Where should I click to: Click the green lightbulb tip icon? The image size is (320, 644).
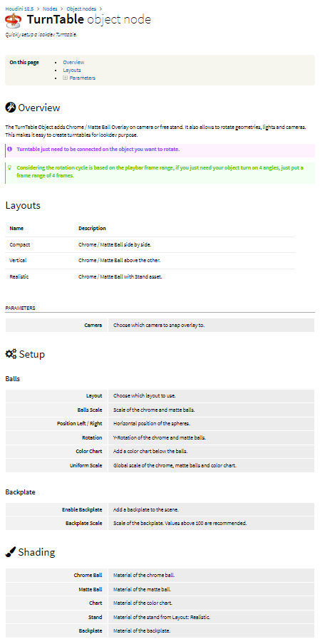[x=10, y=167]
